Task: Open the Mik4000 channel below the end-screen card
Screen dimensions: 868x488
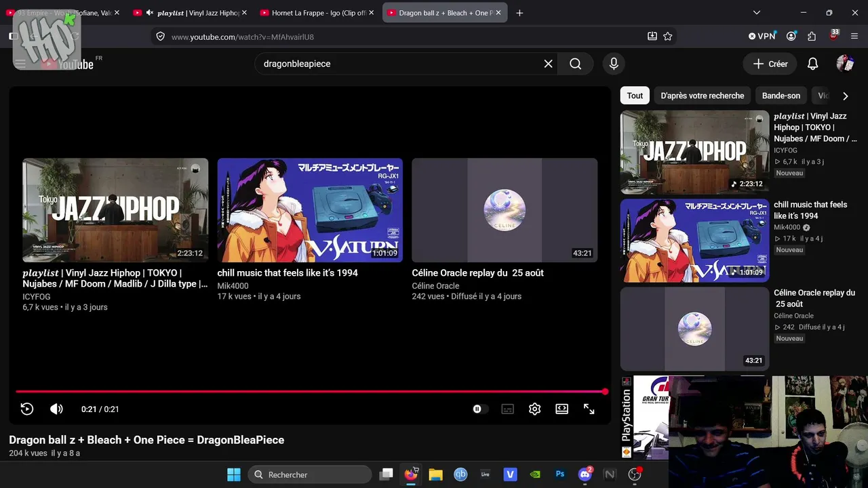Action: point(233,286)
